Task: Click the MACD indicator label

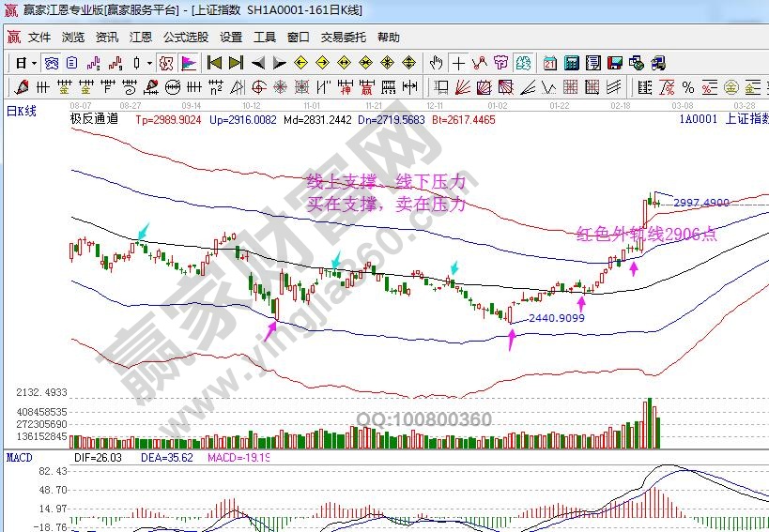Action: pyautogui.click(x=21, y=457)
